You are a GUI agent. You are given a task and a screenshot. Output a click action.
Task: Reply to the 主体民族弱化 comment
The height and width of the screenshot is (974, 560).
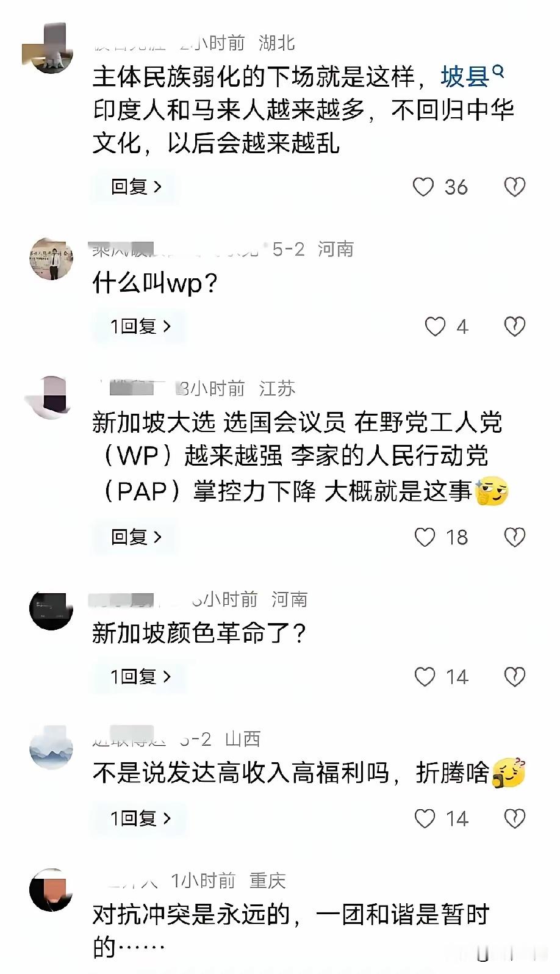[x=135, y=187]
